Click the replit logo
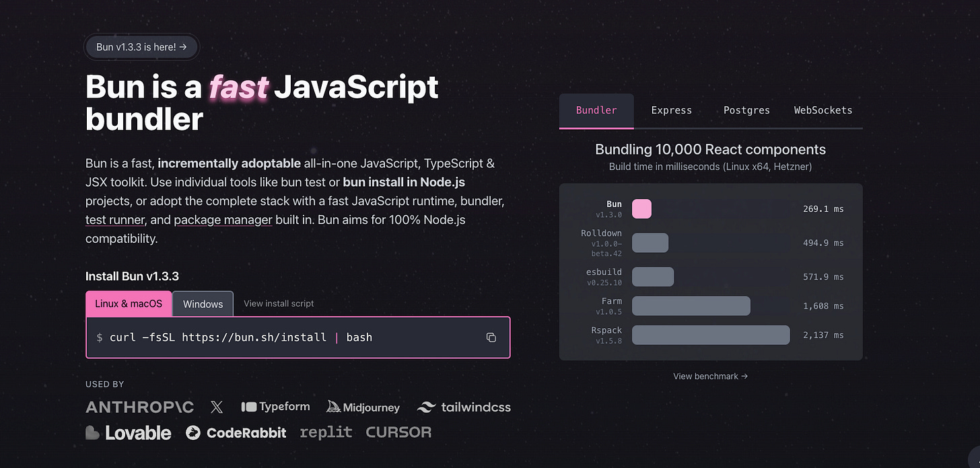The image size is (980, 468). pos(326,432)
